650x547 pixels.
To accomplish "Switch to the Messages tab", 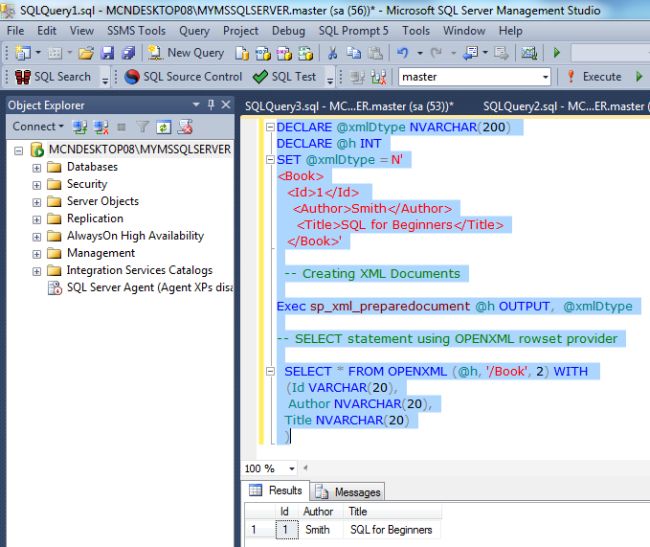I will 348,492.
